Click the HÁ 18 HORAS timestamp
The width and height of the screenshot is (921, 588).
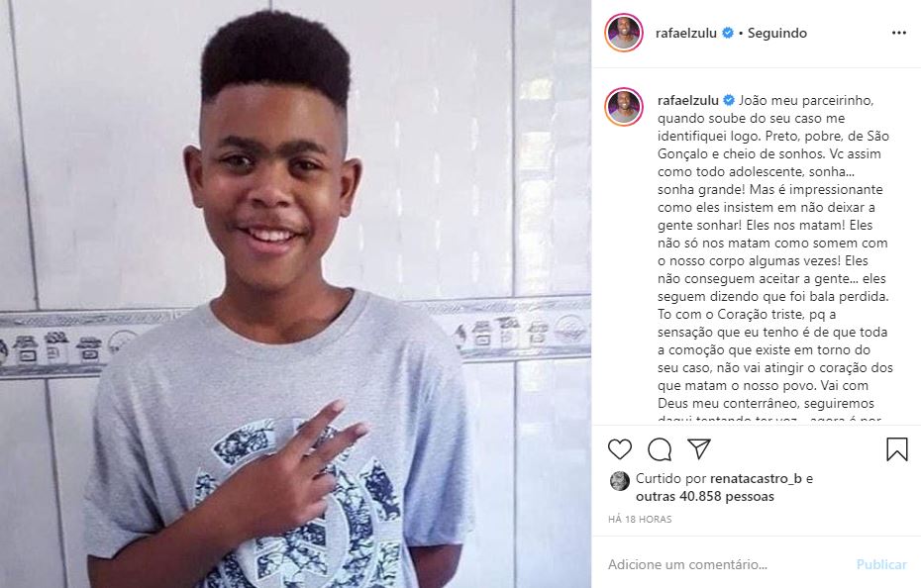coord(640,520)
